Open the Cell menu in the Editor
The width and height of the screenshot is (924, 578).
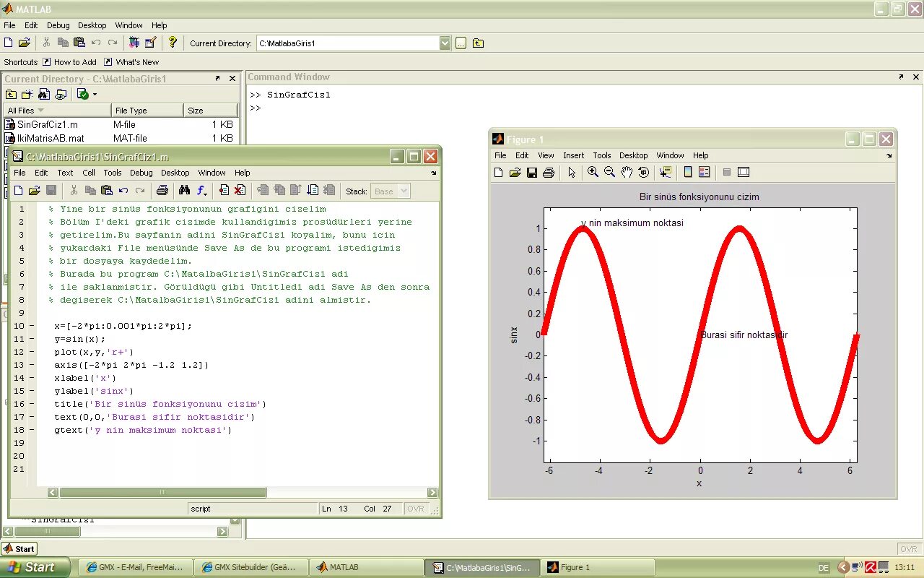[89, 173]
